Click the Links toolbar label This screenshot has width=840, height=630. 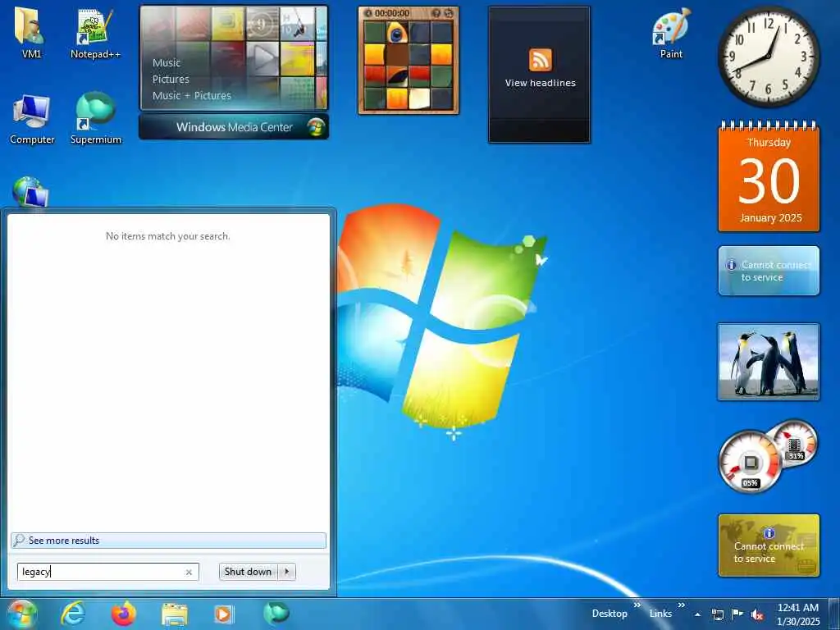click(x=660, y=614)
